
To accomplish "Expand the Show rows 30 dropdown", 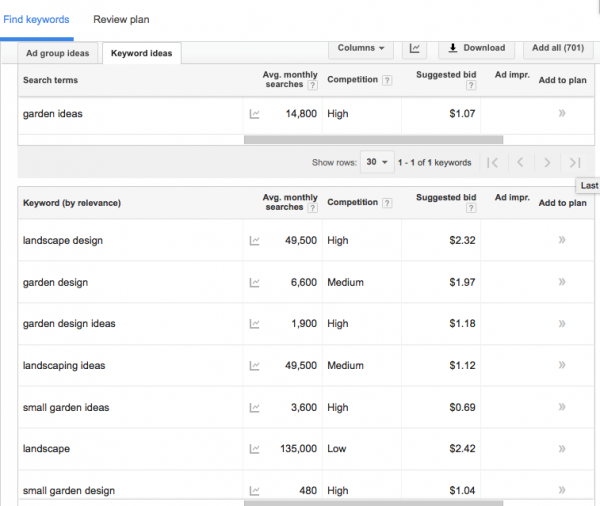I will click(377, 162).
